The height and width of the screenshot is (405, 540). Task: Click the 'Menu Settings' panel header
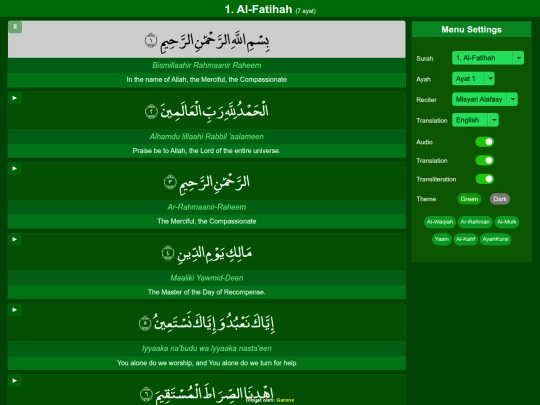[471, 30]
